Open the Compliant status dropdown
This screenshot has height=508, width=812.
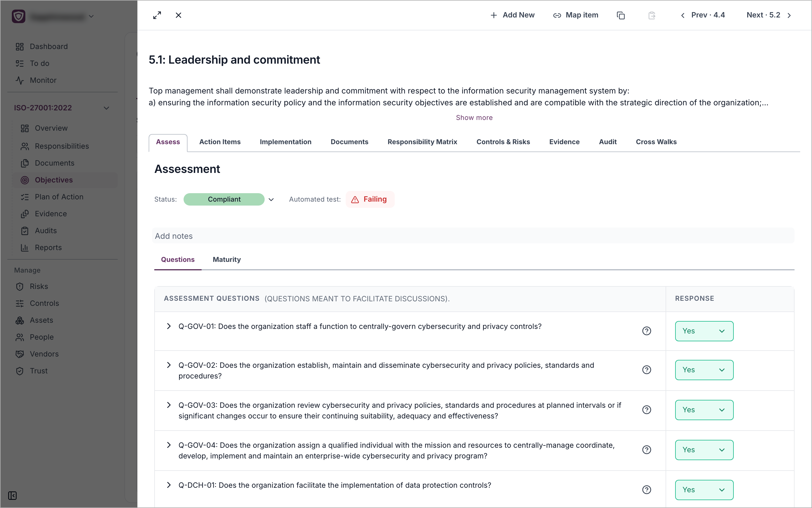229,199
